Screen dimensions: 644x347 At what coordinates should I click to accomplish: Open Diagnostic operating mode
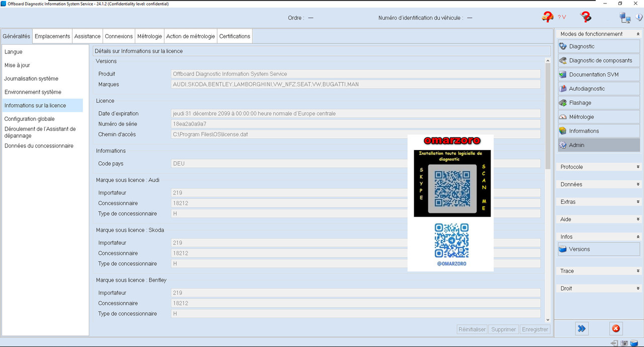[599, 46]
